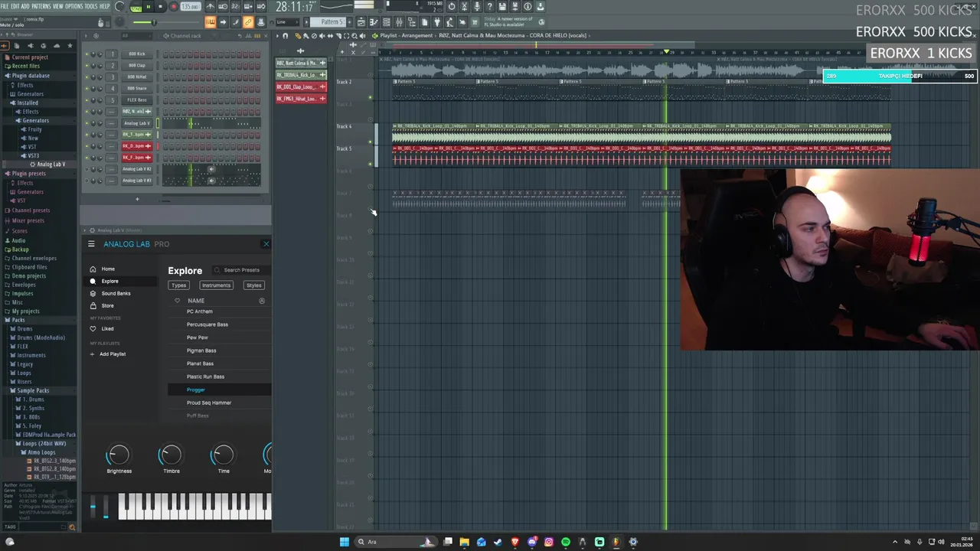
Task: Open the Playlist view icon in toolbar
Action: 361,22
